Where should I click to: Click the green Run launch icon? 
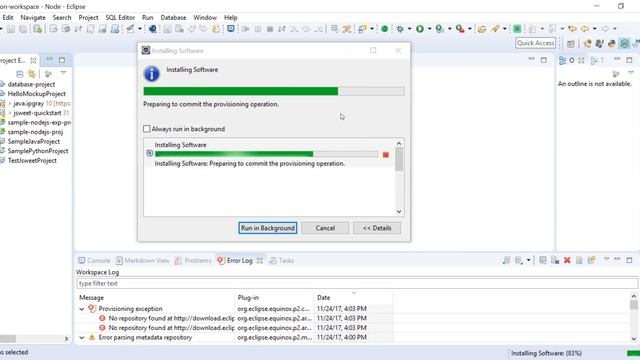420,29
